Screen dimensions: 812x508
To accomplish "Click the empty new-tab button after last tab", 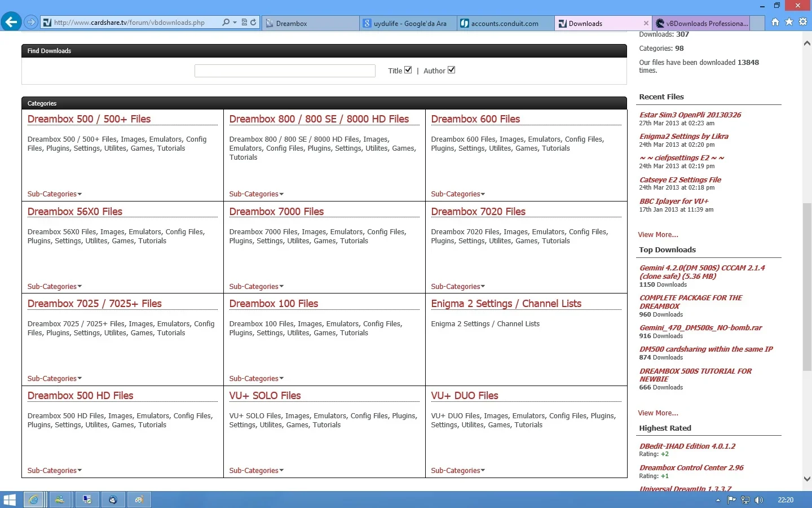I will 757,23.
